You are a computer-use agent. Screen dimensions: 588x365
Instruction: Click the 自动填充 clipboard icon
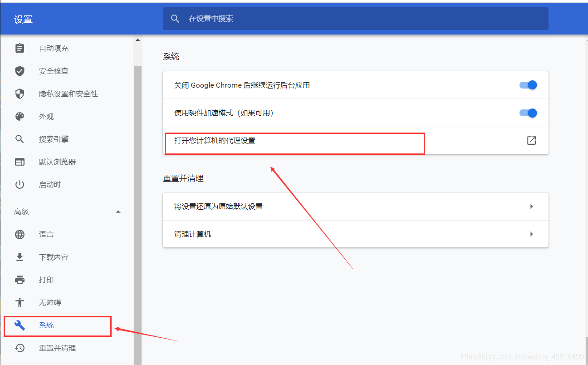point(20,48)
